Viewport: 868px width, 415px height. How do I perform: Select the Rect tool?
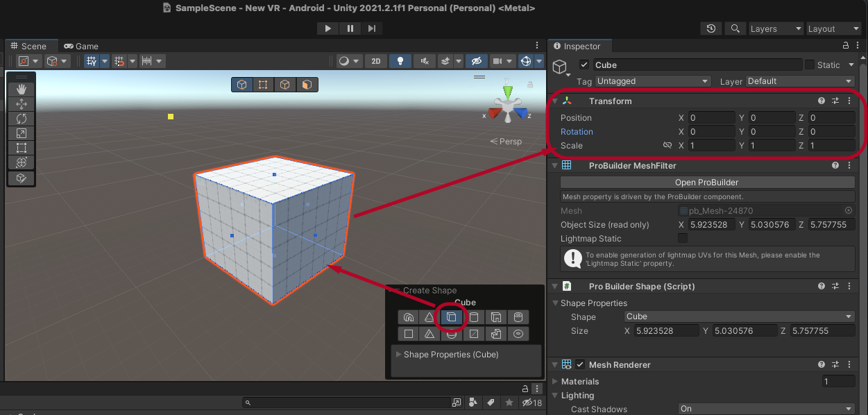[21, 148]
